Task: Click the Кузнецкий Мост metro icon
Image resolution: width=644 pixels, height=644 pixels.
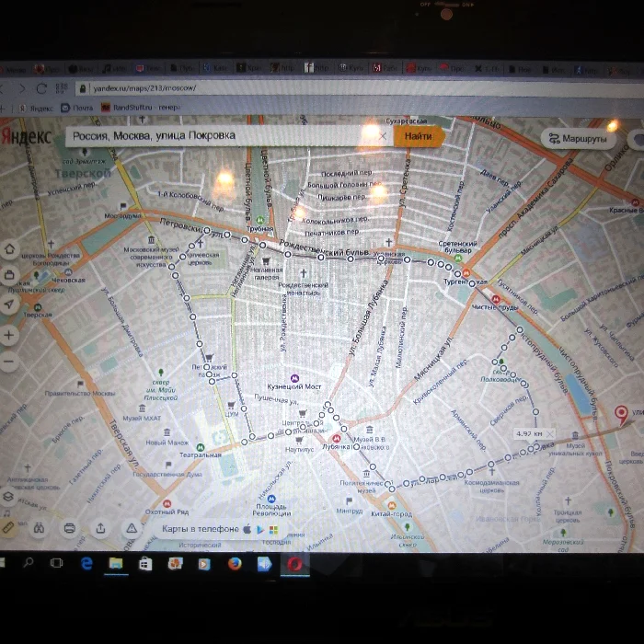Action: (294, 378)
